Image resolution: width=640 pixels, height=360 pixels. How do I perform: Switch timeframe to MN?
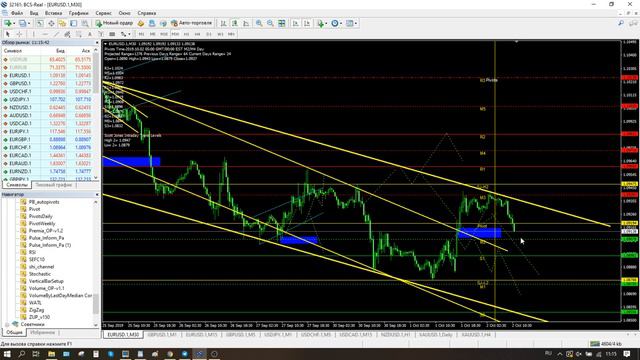[231, 34]
